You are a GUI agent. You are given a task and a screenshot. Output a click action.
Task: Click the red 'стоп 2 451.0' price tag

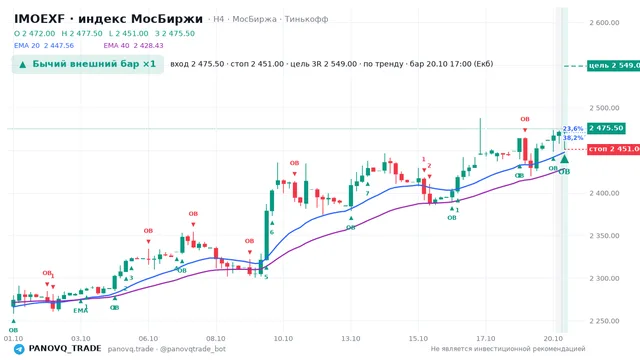613,149
